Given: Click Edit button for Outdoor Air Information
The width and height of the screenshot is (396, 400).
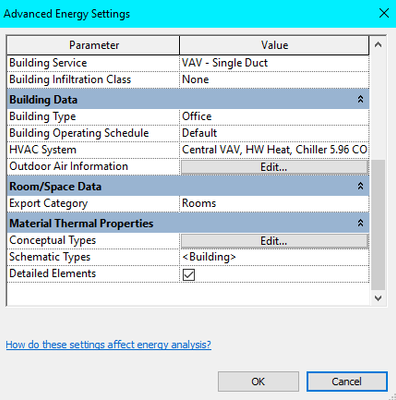Looking at the screenshot, I should click(274, 167).
